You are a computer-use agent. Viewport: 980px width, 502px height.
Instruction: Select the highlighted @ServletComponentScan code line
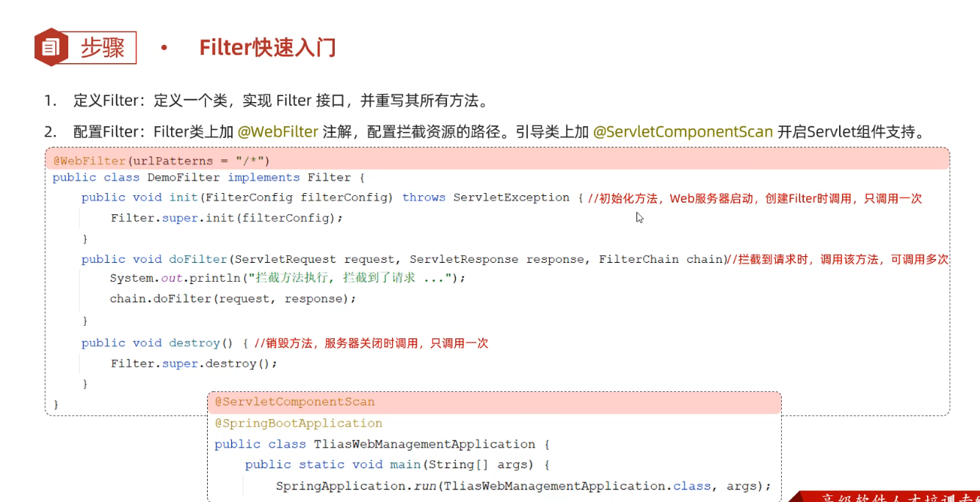coord(294,402)
